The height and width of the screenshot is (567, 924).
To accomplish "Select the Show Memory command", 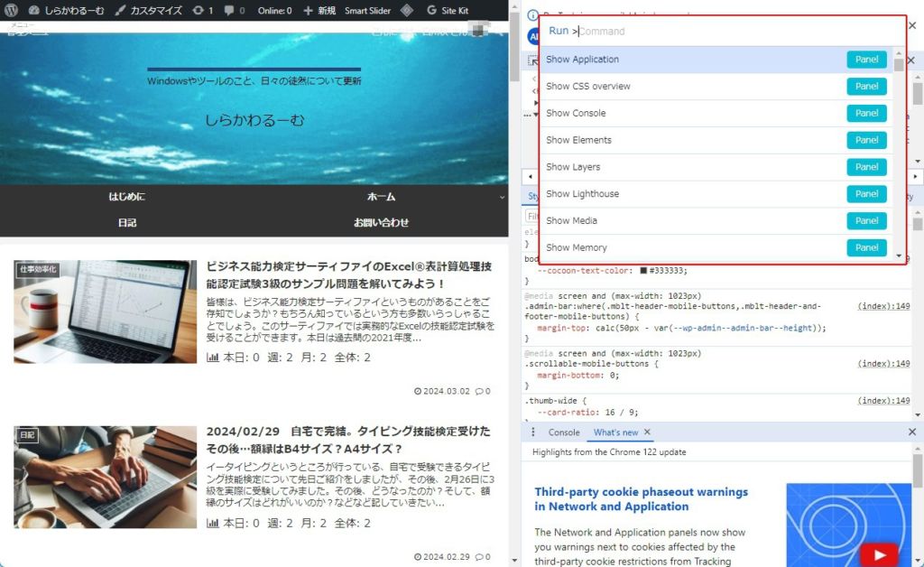I will click(716, 248).
